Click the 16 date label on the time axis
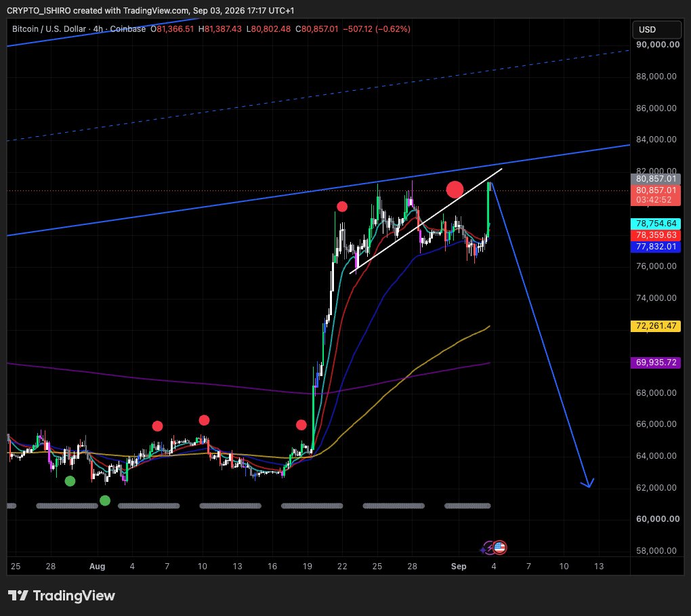Viewport: 691px width, 616px height. pyautogui.click(x=272, y=566)
